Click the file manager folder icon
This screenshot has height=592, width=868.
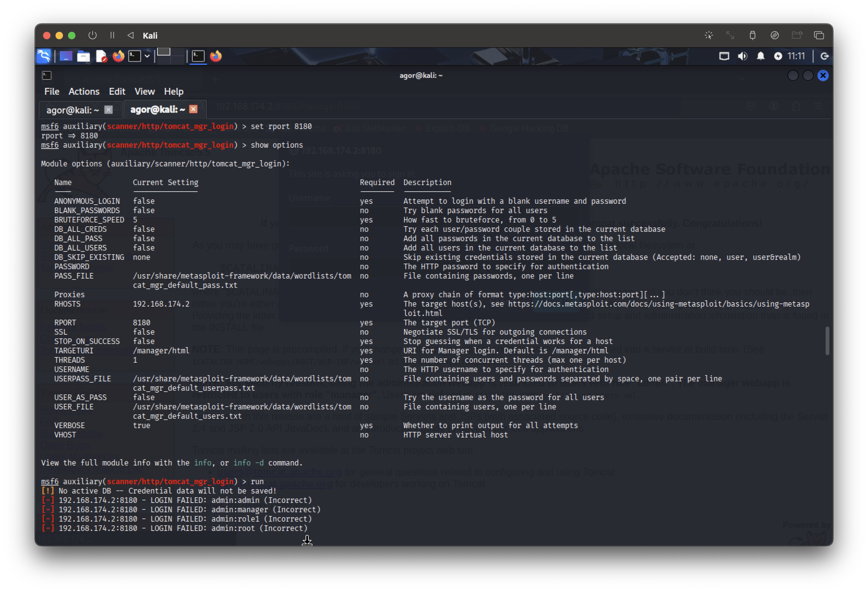click(x=83, y=56)
